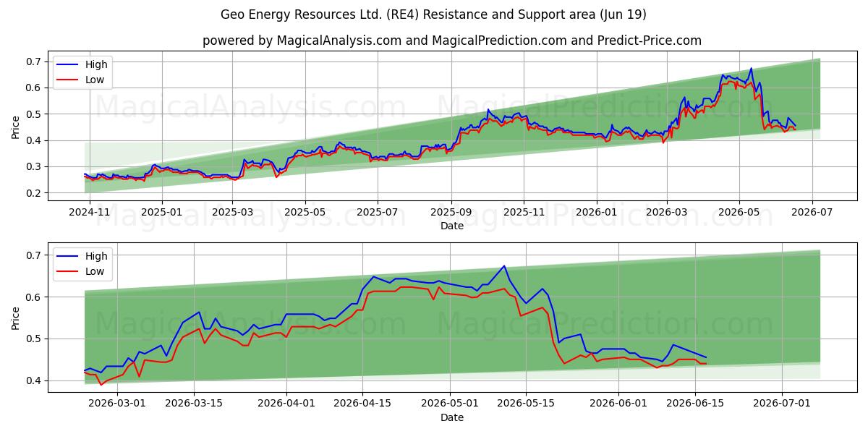
Task: Click the top chart 'Price' axis title
Action: point(16,127)
